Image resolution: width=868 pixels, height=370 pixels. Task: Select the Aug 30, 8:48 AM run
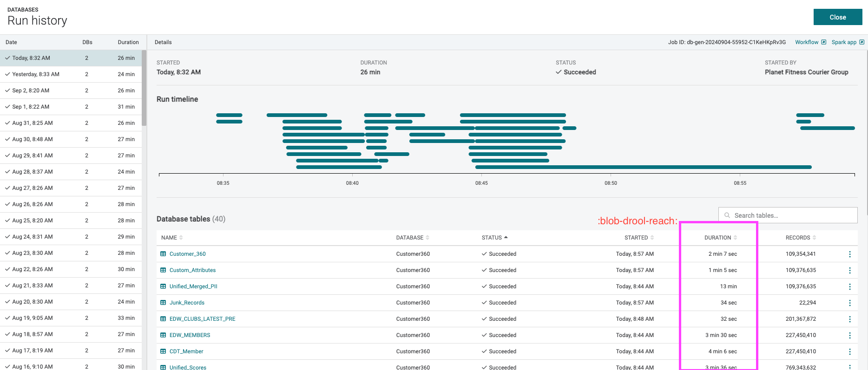pyautogui.click(x=71, y=139)
